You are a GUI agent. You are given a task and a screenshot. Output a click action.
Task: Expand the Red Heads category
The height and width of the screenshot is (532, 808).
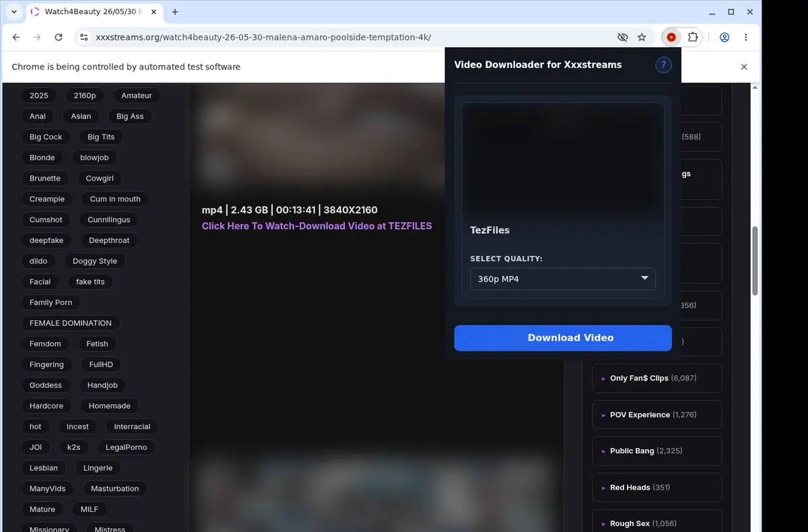656,488
